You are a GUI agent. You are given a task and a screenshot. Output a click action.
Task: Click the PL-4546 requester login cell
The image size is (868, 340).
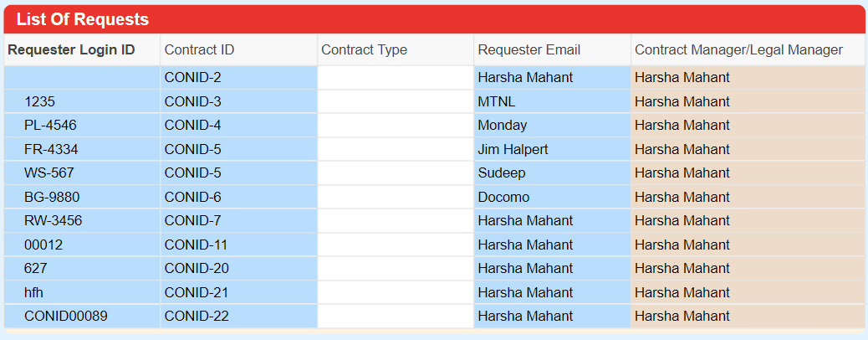click(x=82, y=126)
